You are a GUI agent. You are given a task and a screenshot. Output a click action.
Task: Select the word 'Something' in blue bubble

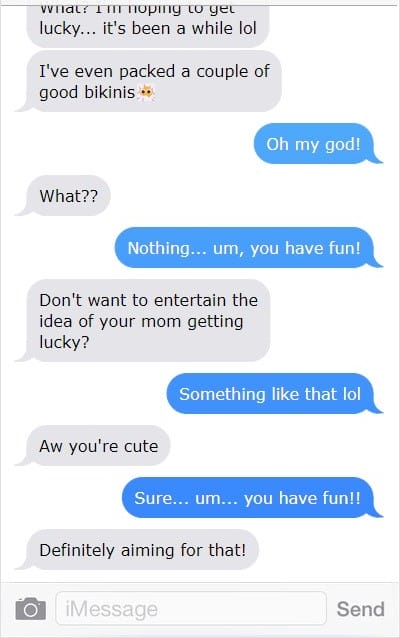[222, 394]
